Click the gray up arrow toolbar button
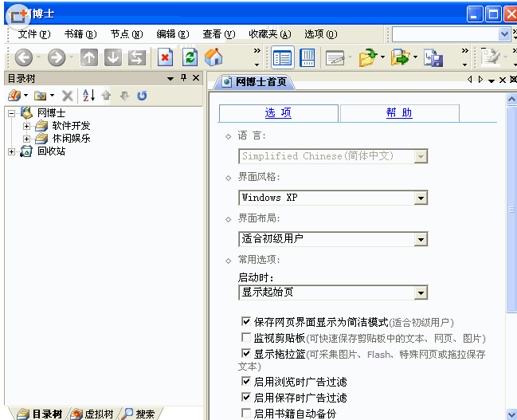Image resolution: width=517 pixels, height=420 pixels. tap(89, 57)
